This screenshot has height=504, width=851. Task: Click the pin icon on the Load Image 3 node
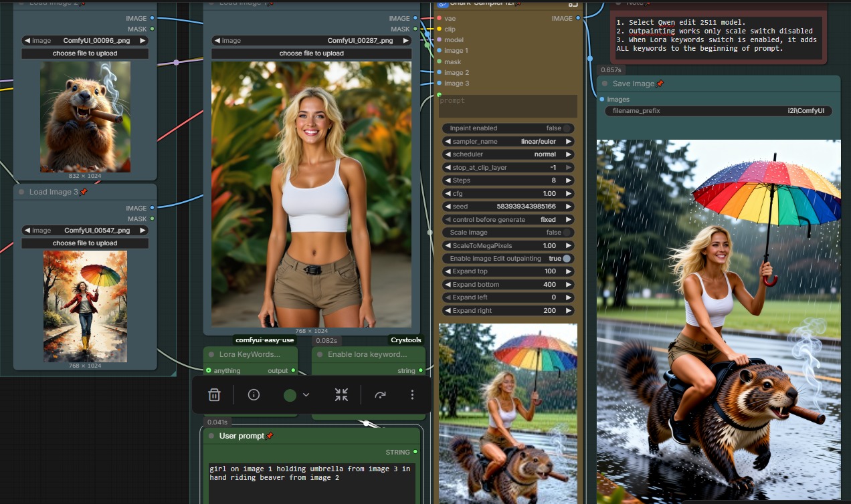click(x=84, y=192)
